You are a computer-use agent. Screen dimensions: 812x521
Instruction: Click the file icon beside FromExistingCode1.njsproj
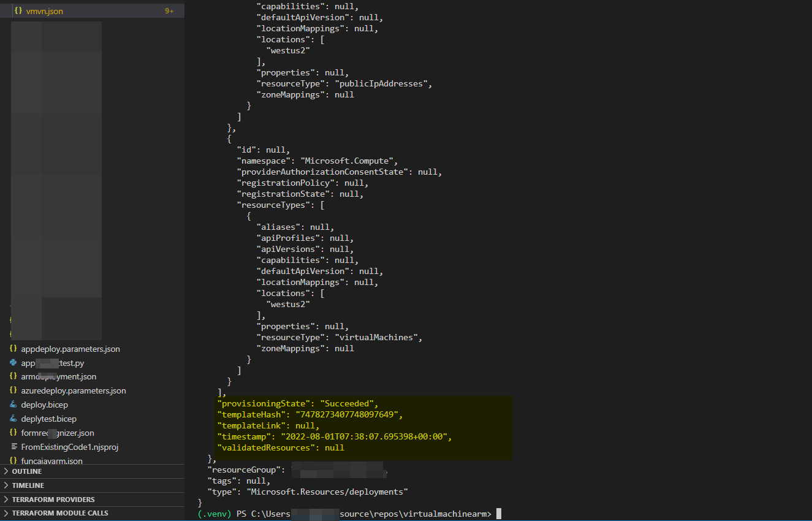[x=13, y=447]
